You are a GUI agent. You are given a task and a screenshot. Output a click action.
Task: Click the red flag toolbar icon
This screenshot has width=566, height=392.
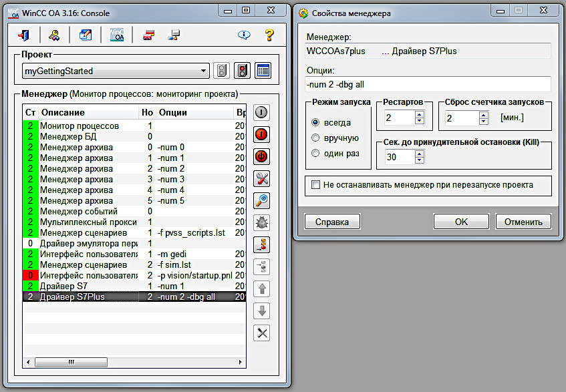pos(149,35)
